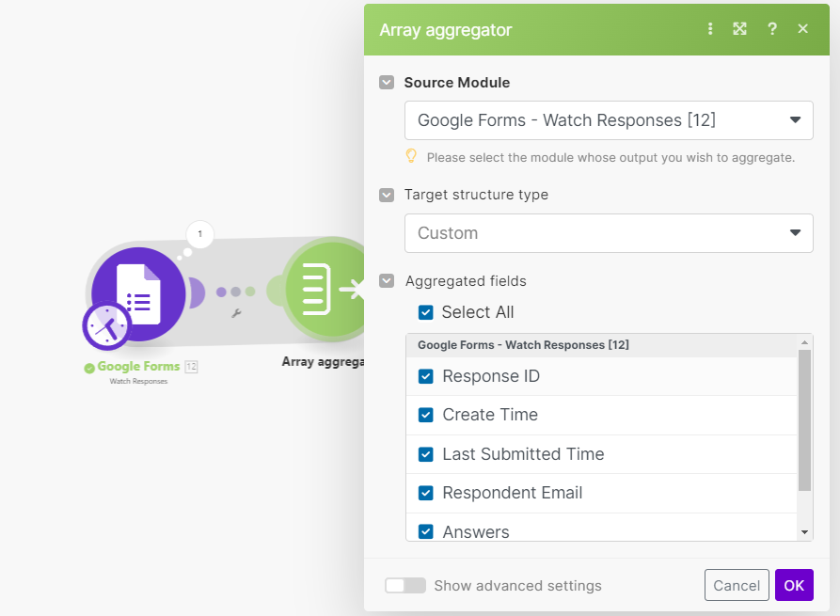Collapse the Target structure type section
This screenshot has width=840, height=616.
click(x=387, y=195)
